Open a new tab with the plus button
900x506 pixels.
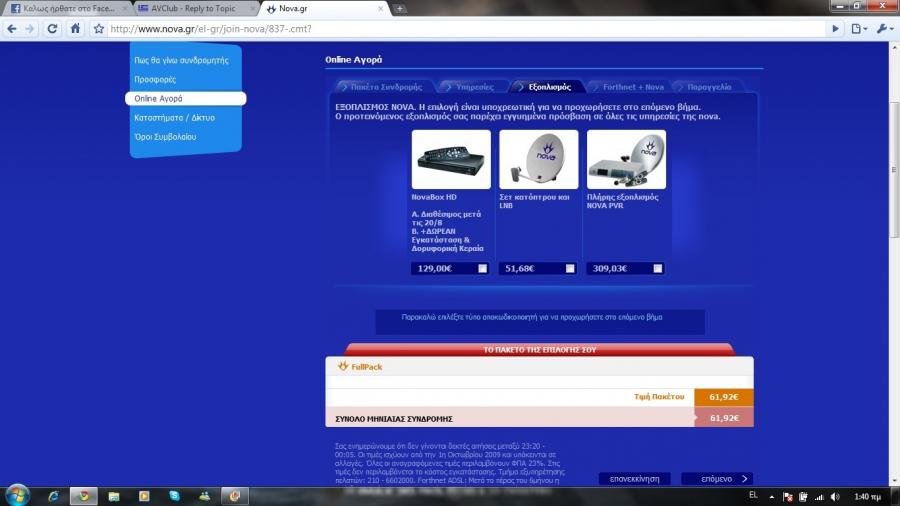[x=400, y=8]
